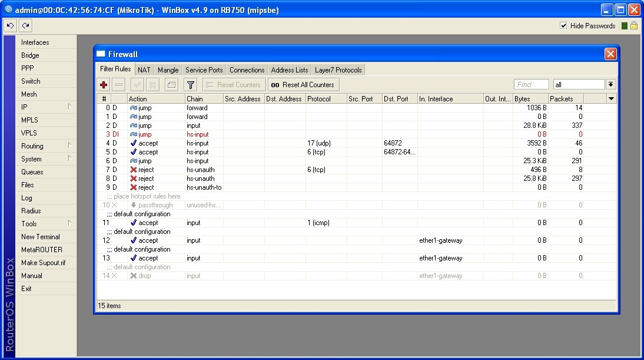Click the jump icon on rule 6
The width and height of the screenshot is (644, 360).
pyautogui.click(x=134, y=161)
